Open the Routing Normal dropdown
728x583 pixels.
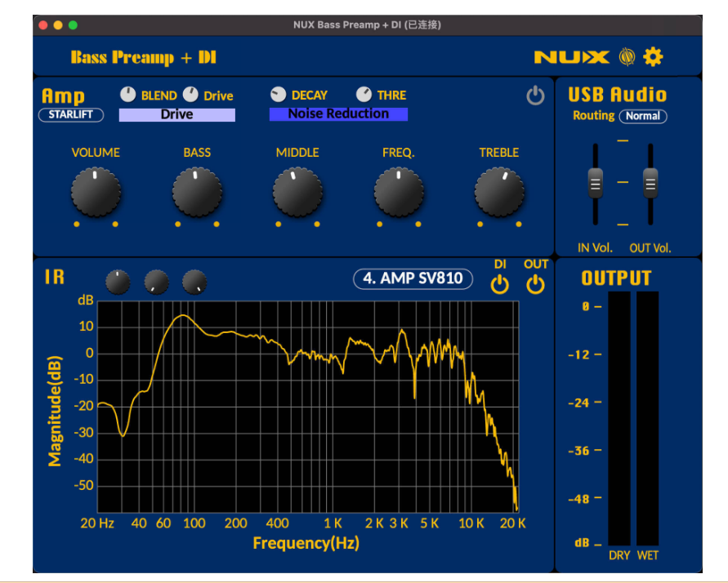coord(642,116)
